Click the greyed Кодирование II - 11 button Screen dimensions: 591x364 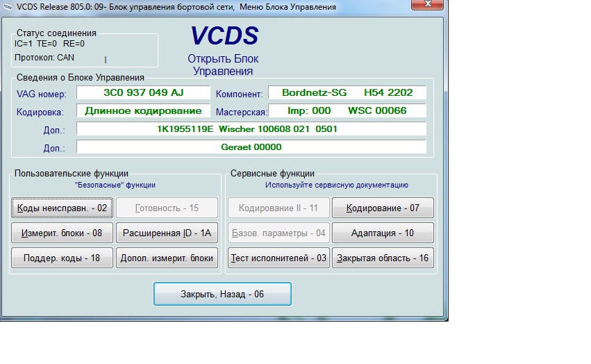pos(278,208)
